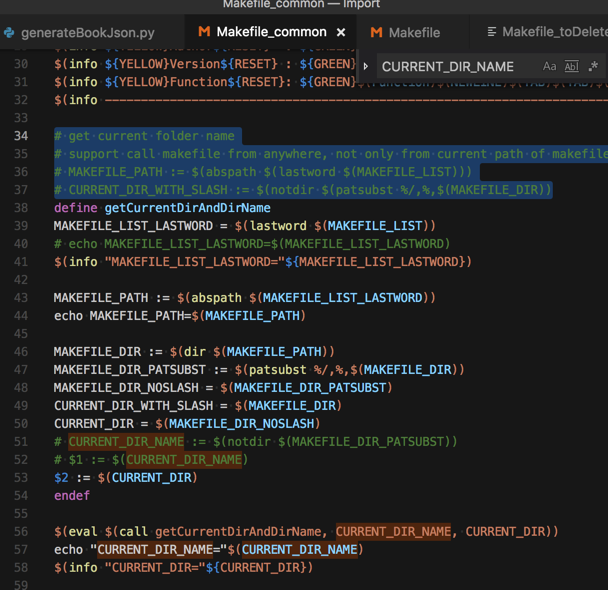Close the Makefile_common tab
The image size is (608, 590).
point(341,32)
